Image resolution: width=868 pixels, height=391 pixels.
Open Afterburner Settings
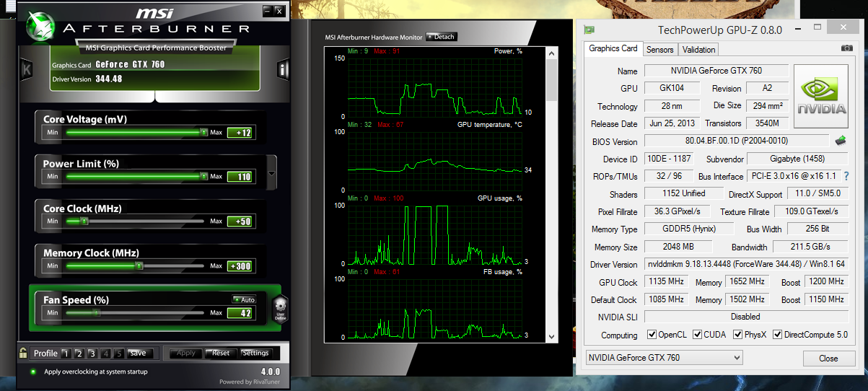(x=255, y=353)
